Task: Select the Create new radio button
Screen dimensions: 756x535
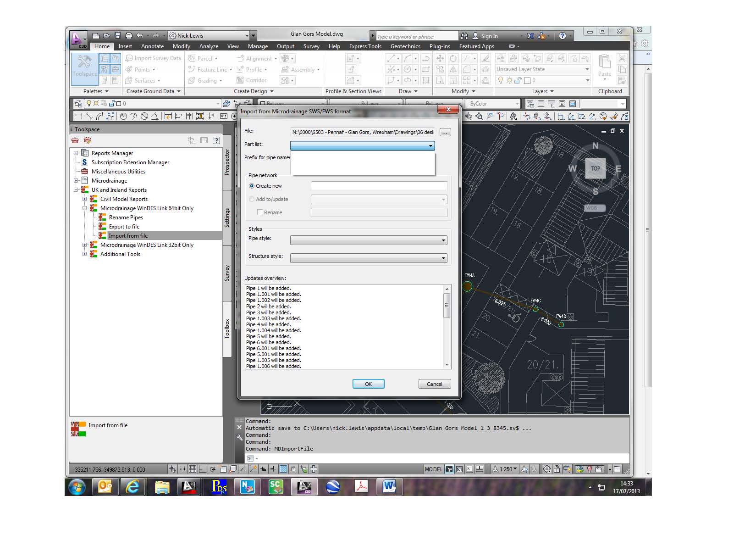Action: [x=252, y=186]
